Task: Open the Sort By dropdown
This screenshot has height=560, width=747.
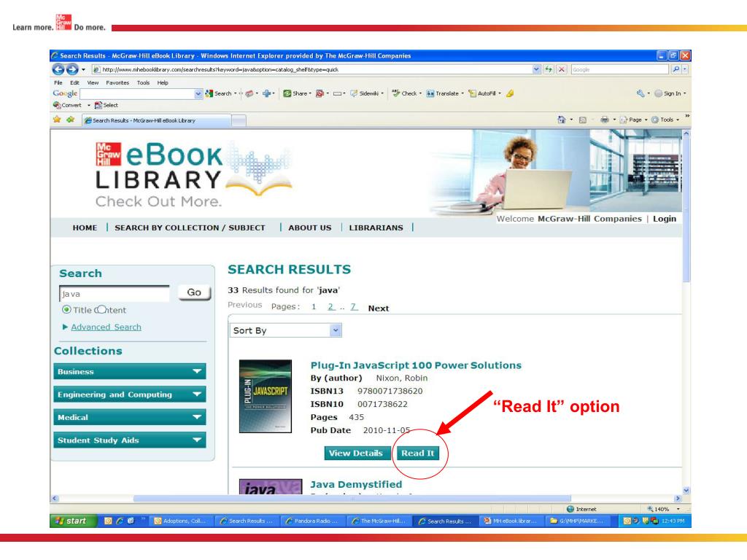Action: pos(286,330)
